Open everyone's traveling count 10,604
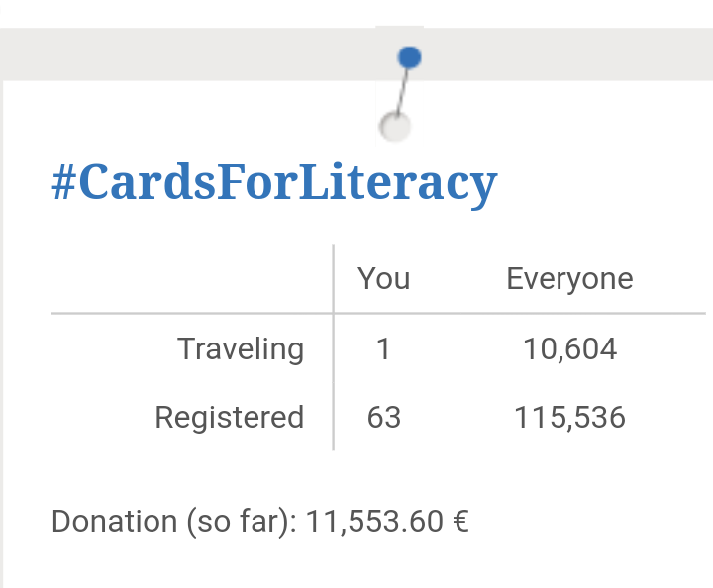The height and width of the screenshot is (588, 713). tap(569, 349)
